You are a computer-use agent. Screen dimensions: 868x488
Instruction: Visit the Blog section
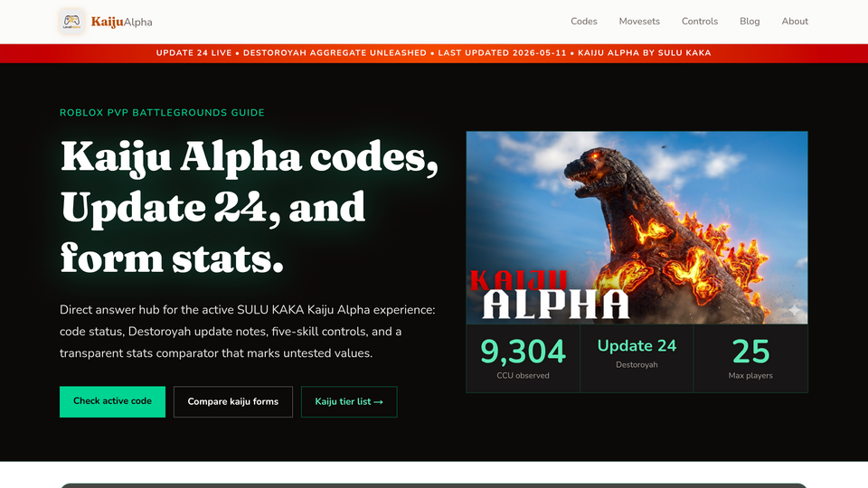click(x=750, y=22)
